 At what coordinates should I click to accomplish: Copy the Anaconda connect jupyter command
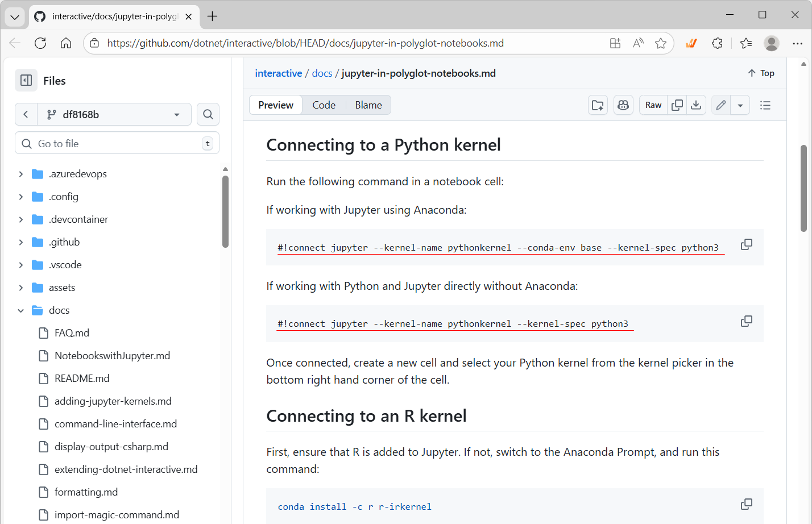747,245
